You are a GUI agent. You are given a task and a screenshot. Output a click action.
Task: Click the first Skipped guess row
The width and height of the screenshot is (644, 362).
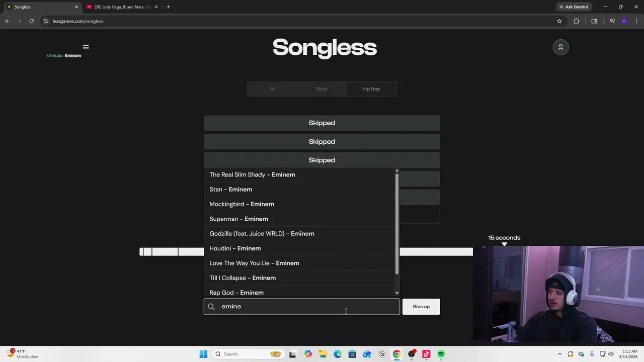(x=322, y=123)
